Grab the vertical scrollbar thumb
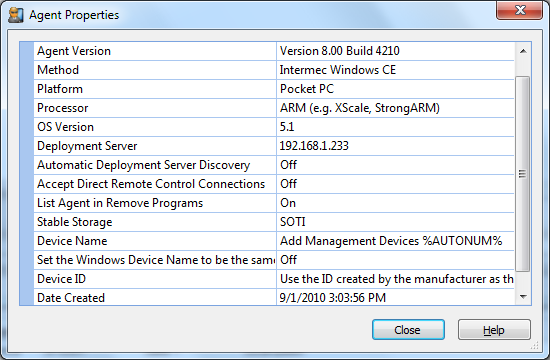Screen dimensions: 550x360 coord(523,174)
